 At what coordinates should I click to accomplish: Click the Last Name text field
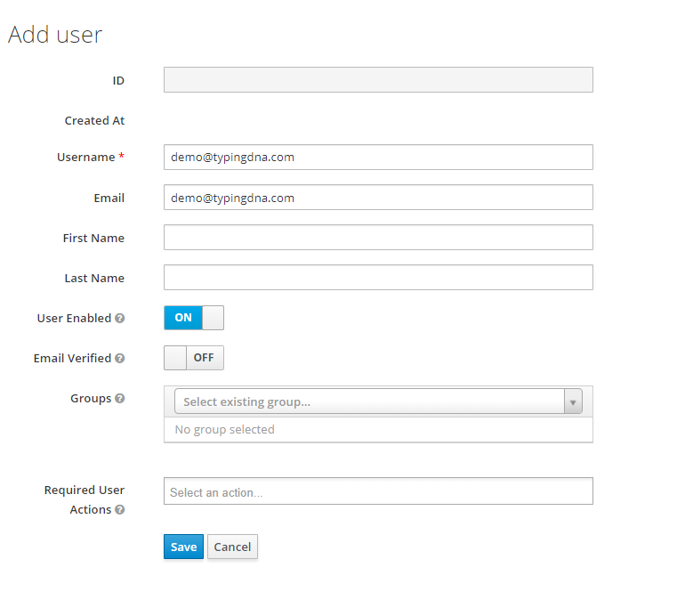coord(378,278)
